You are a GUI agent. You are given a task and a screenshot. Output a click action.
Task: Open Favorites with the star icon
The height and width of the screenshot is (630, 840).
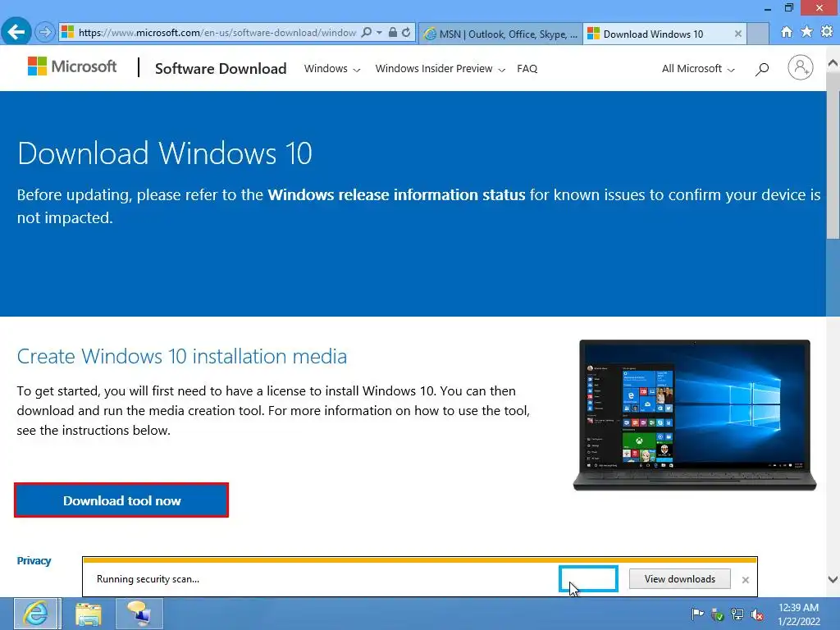[806, 32]
